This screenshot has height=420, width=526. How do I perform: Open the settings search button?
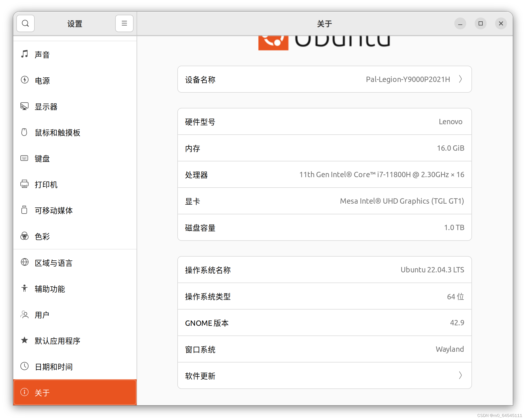[x=25, y=23]
